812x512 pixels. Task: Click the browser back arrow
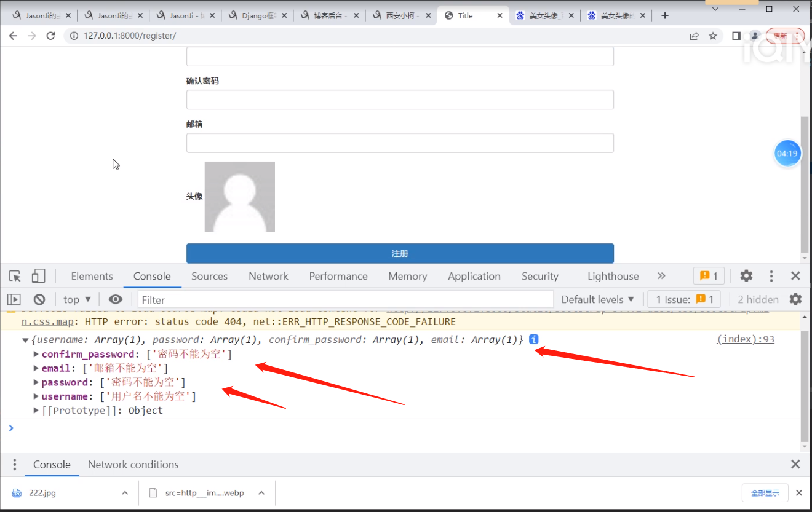(x=13, y=36)
